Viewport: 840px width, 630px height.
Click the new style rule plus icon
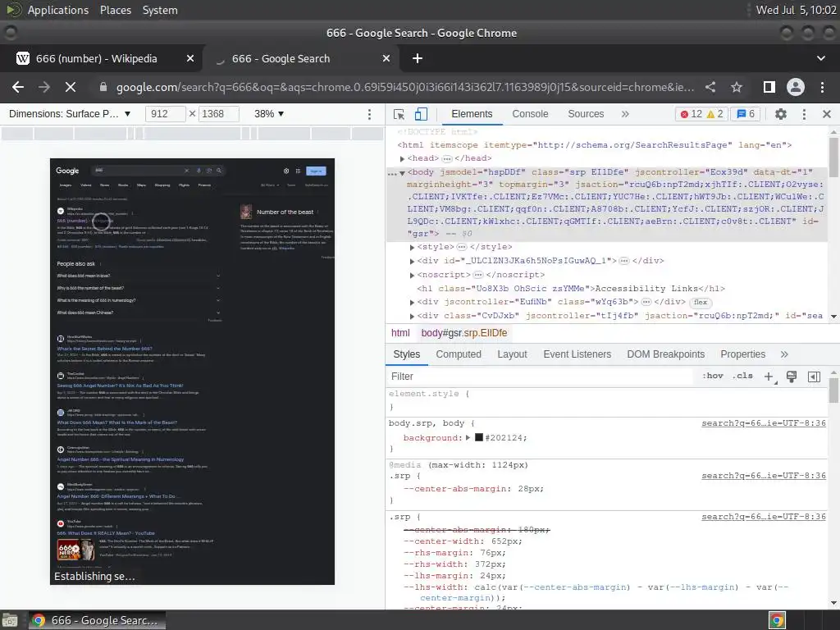point(769,377)
